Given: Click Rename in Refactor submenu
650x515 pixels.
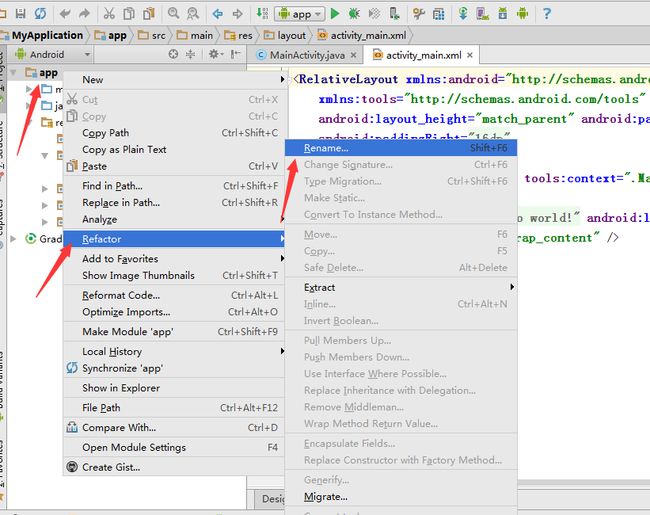Looking at the screenshot, I should click(401, 148).
